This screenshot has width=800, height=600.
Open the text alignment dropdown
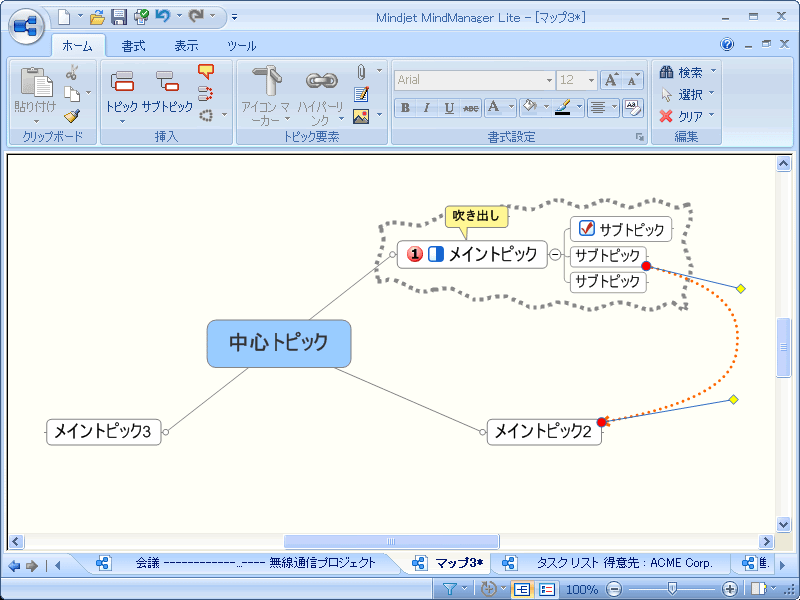(x=614, y=108)
